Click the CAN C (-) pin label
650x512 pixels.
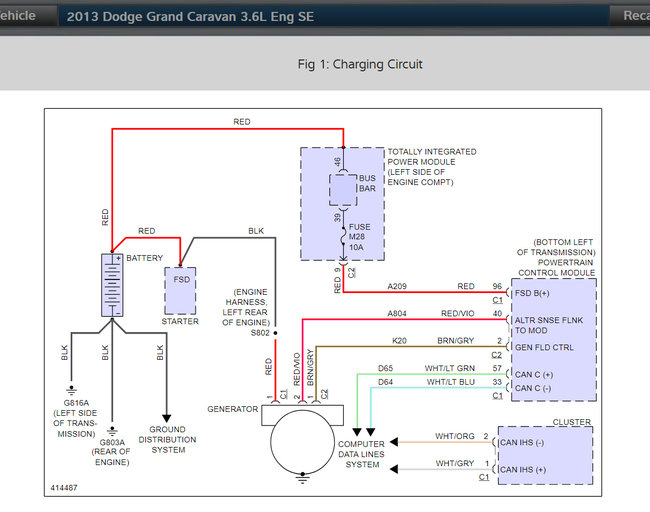pyautogui.click(x=533, y=388)
